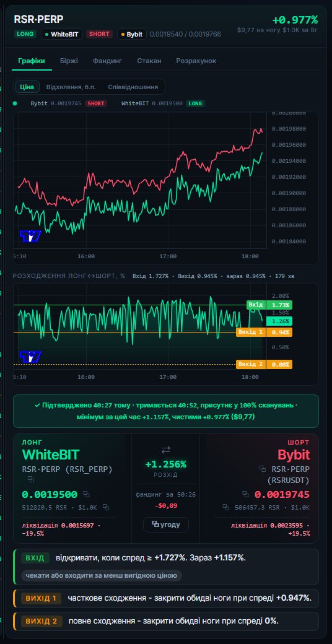Click the 0.00198000 price axis label

289,129
